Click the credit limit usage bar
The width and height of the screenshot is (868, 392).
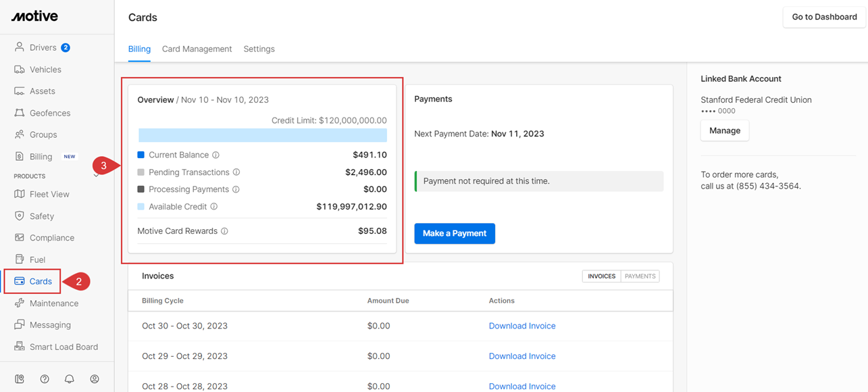[262, 135]
